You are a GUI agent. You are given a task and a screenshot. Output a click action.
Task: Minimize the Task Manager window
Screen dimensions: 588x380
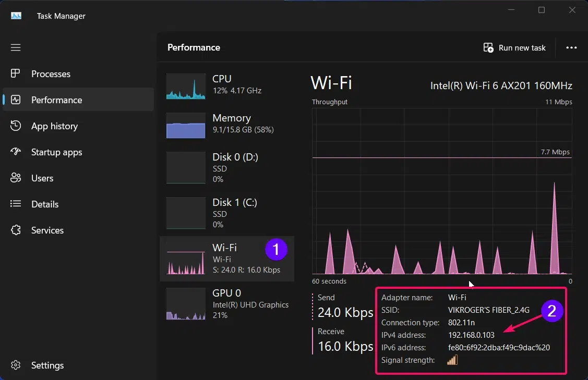(x=511, y=10)
